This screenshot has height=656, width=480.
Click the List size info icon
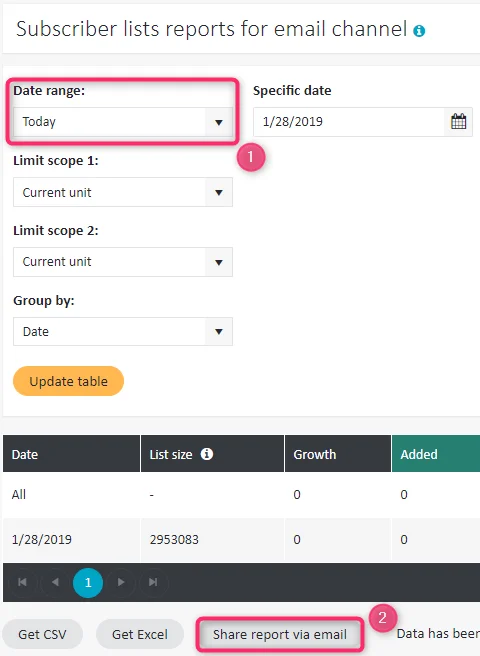coord(207,454)
